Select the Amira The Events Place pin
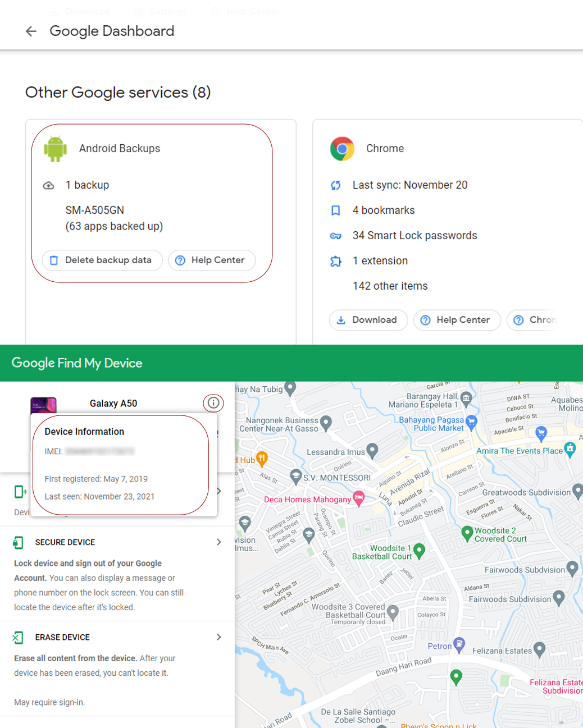The width and height of the screenshot is (583, 728). (x=570, y=449)
